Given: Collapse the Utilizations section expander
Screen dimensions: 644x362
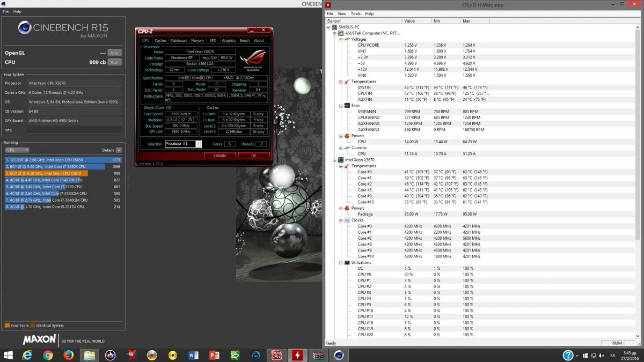Looking at the screenshot, I should point(340,262).
